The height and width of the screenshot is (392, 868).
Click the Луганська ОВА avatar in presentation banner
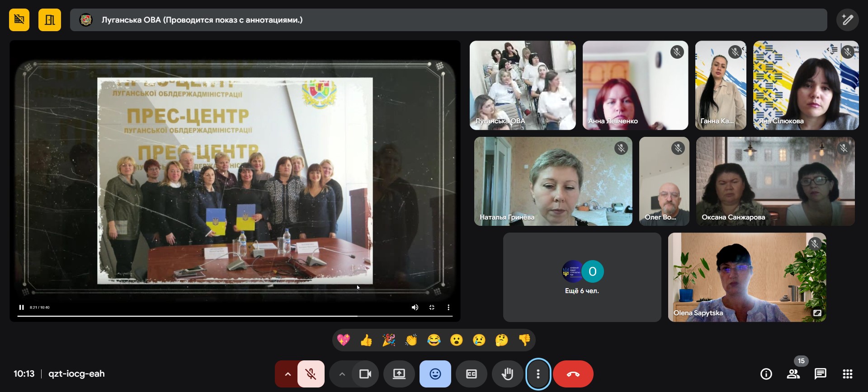86,20
